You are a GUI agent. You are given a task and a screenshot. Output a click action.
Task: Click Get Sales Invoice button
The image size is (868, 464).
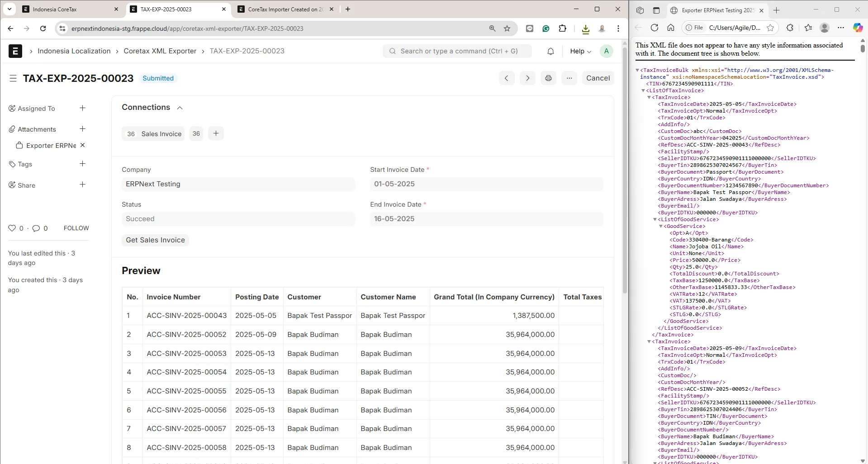[155, 240]
